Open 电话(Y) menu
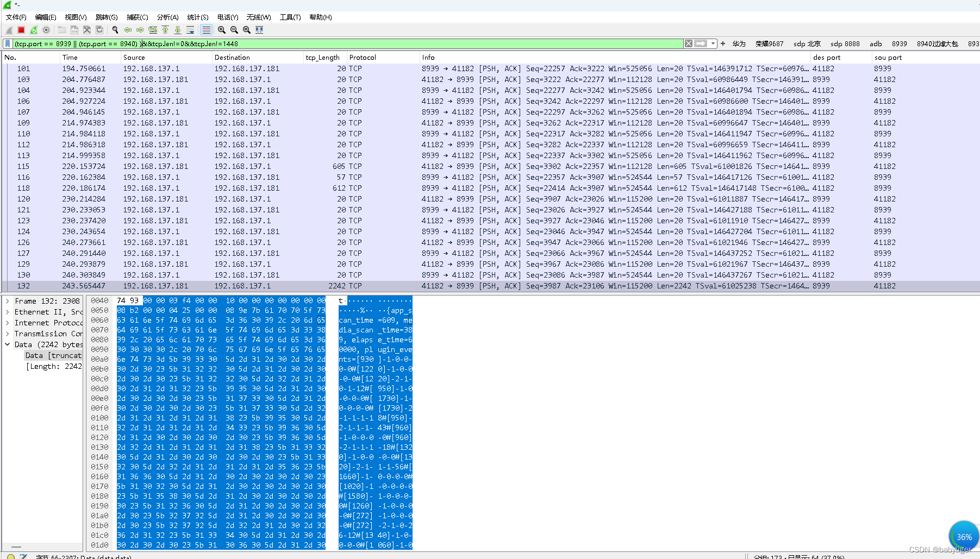 [228, 17]
